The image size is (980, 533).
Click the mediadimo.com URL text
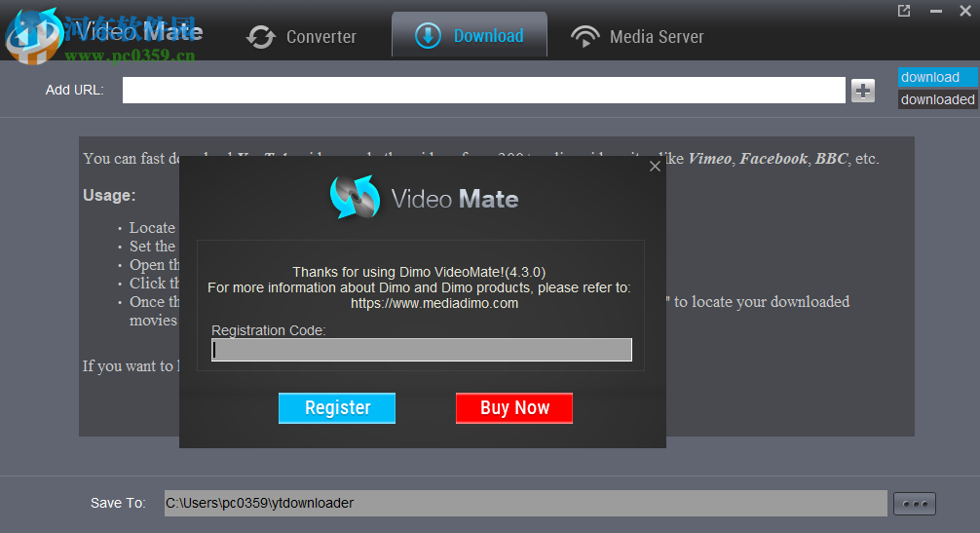pyautogui.click(x=434, y=303)
